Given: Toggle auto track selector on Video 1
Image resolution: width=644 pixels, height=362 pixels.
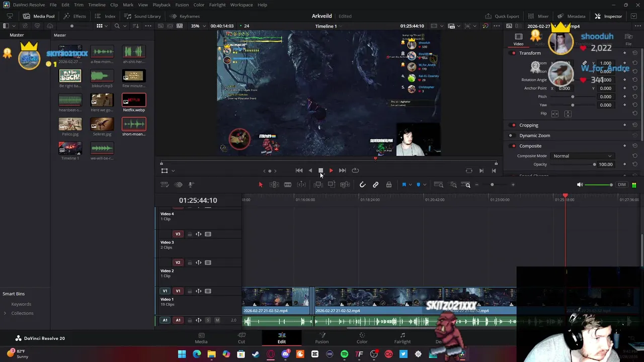Looking at the screenshot, I should pyautogui.click(x=198, y=291).
